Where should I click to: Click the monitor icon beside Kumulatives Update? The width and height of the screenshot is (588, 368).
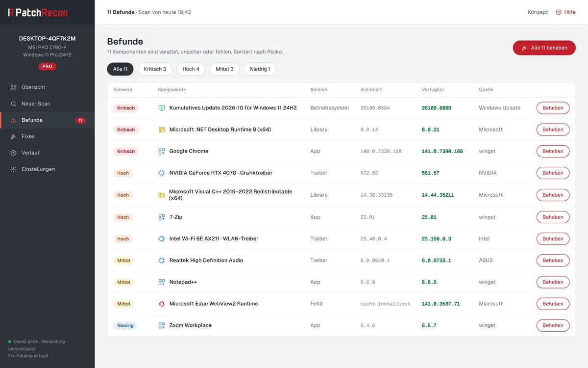pyautogui.click(x=162, y=108)
